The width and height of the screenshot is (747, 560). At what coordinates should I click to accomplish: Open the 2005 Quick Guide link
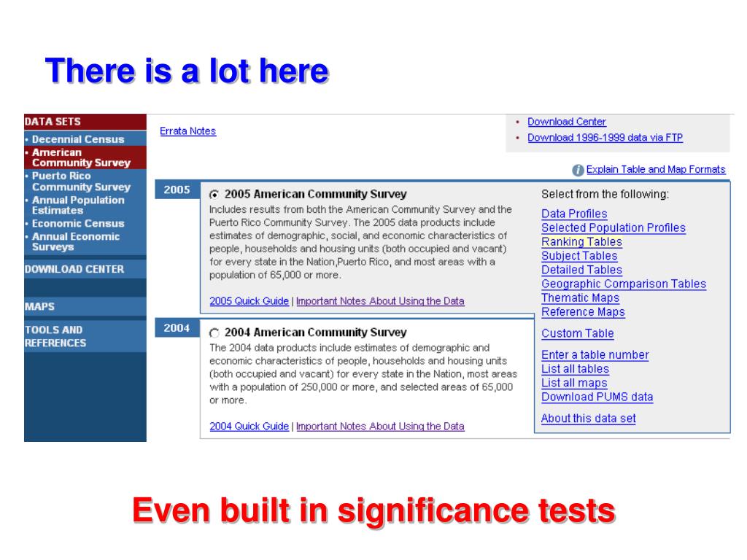[249, 301]
